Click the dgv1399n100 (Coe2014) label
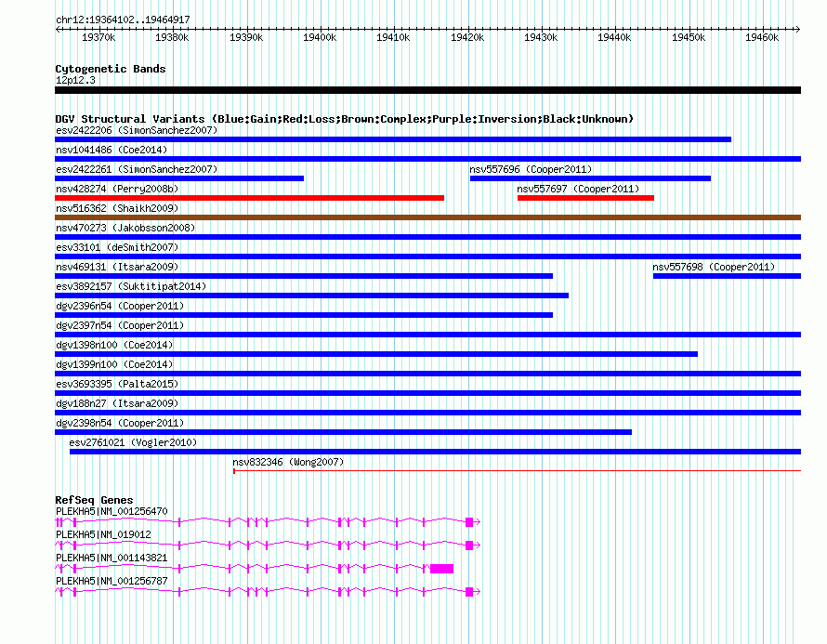 pos(114,364)
